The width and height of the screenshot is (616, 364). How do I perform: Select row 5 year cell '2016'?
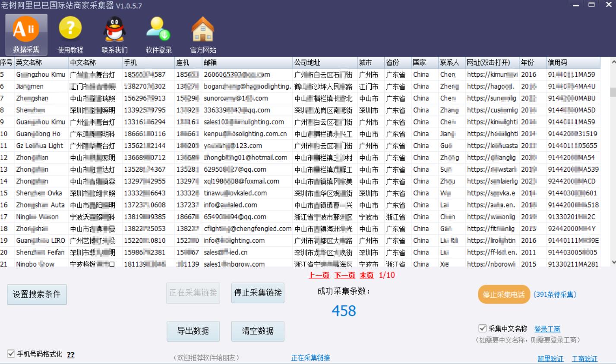tap(533, 75)
